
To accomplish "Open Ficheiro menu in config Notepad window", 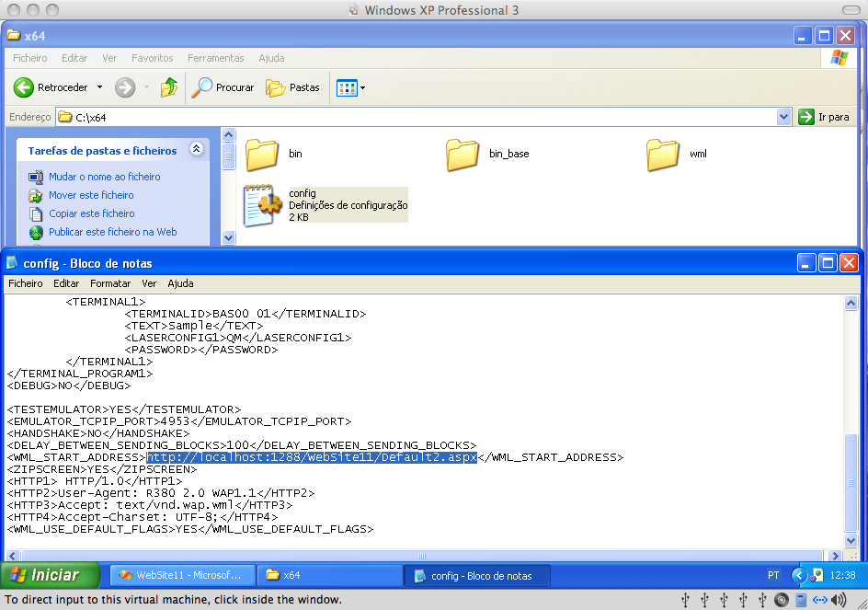I will coord(26,283).
